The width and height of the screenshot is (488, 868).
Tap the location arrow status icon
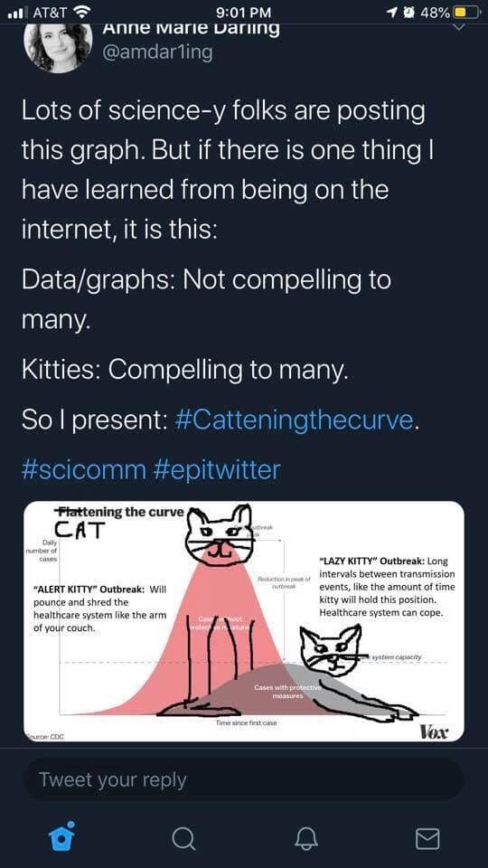(x=392, y=12)
